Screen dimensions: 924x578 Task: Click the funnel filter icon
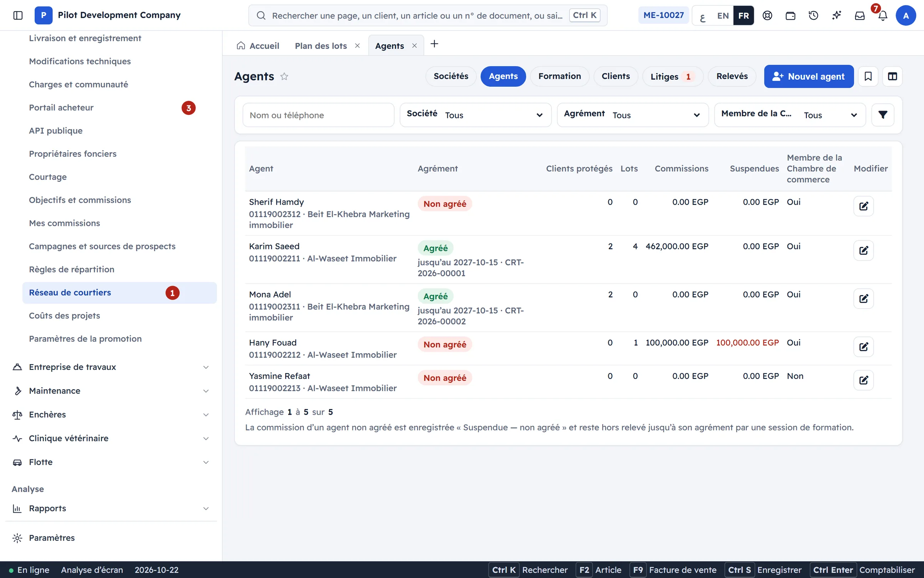point(883,115)
